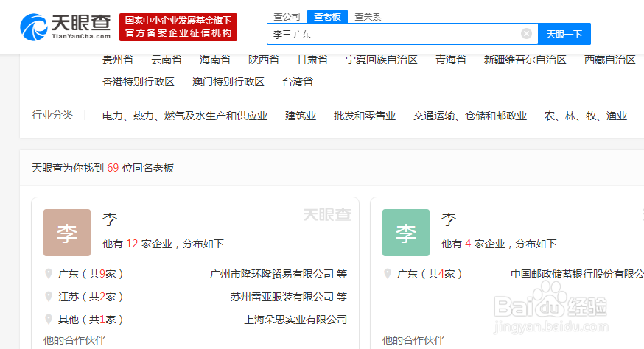Select industry 批发和零售业
Screen dimensions: 644x349
click(365, 116)
